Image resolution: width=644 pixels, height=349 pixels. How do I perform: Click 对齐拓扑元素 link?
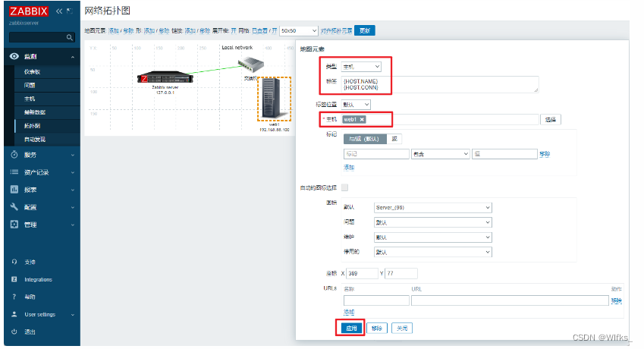pos(336,31)
